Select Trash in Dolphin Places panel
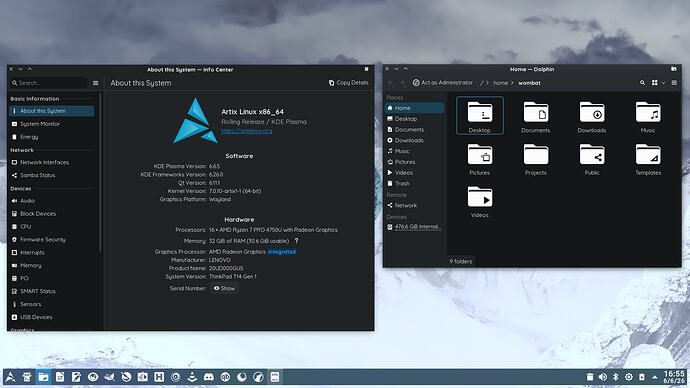This screenshot has height=388, width=690. coord(415,183)
